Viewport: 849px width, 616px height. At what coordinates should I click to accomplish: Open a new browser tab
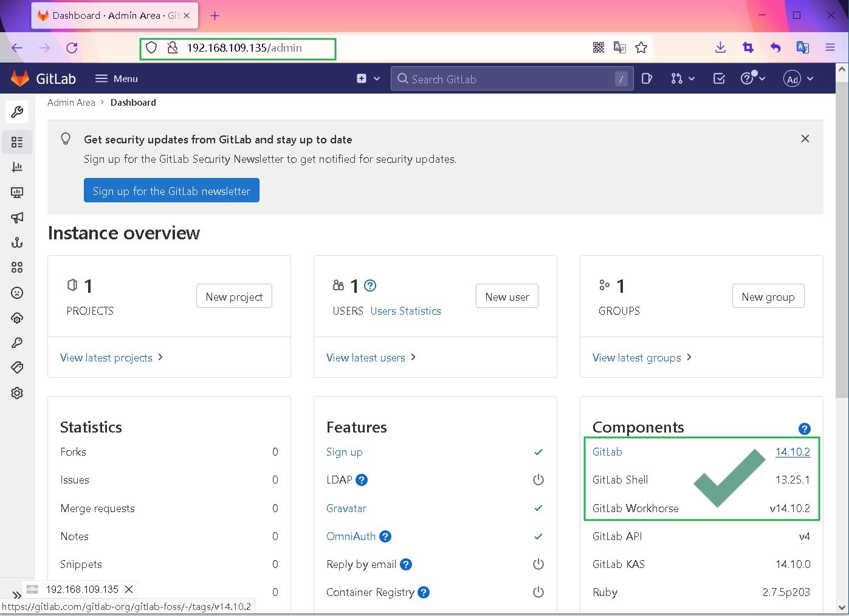215,15
